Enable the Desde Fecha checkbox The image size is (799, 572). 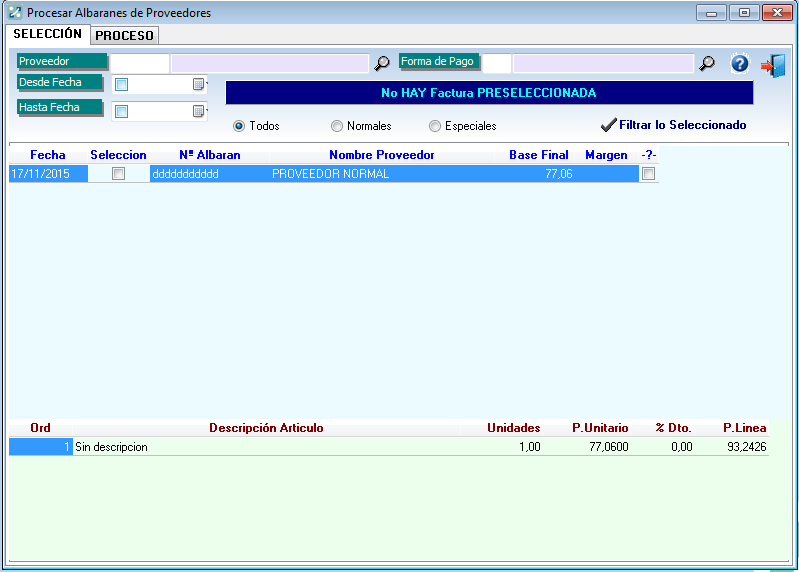122,84
